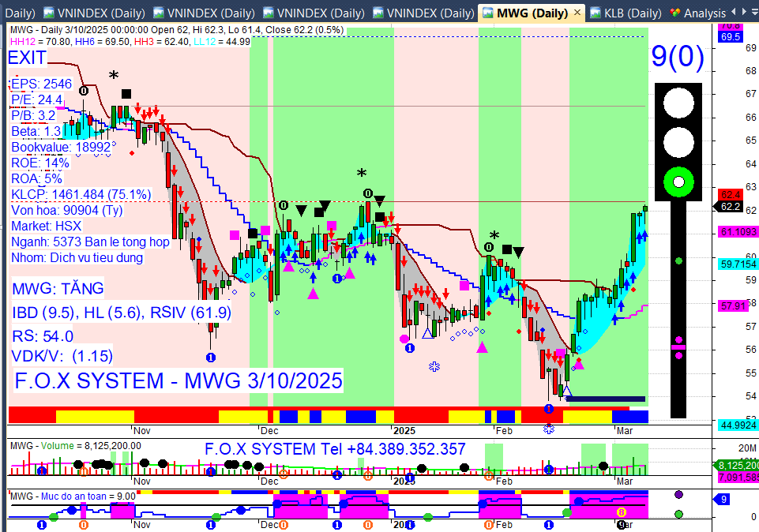Viewport: 759px width, 532px height.
Task: Click the MWG - Muc do an toan title
Action: click(x=73, y=496)
